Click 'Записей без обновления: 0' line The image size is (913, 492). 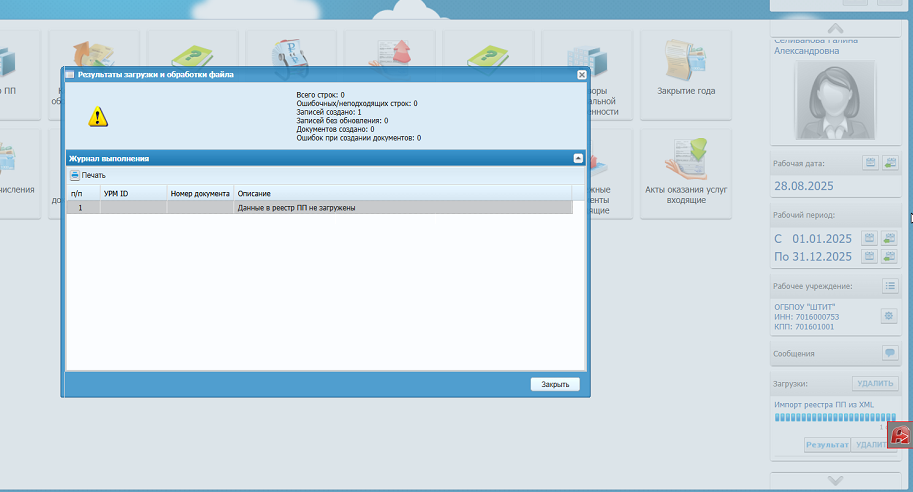coord(342,121)
